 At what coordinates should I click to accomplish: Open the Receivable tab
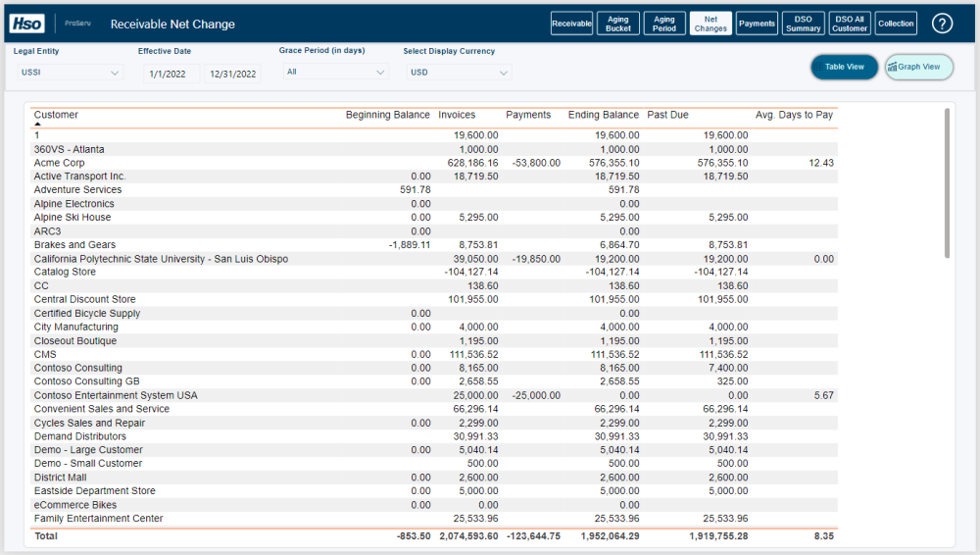click(x=572, y=24)
